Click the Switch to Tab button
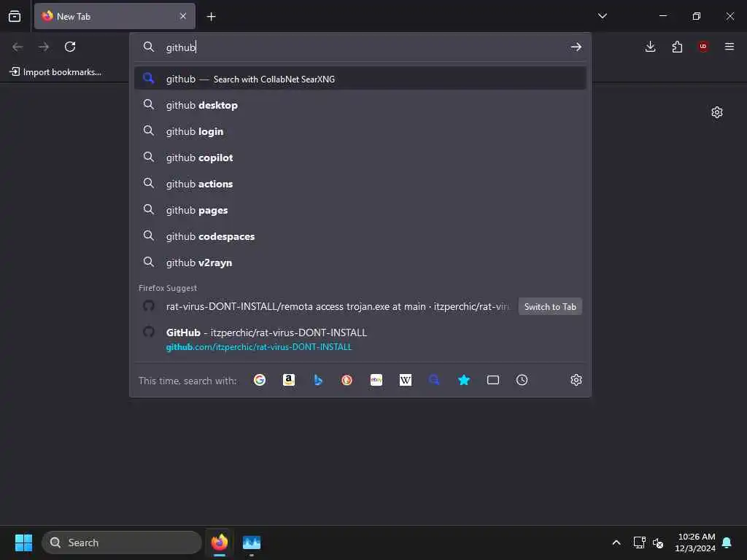The width and height of the screenshot is (747, 560). pos(550,307)
